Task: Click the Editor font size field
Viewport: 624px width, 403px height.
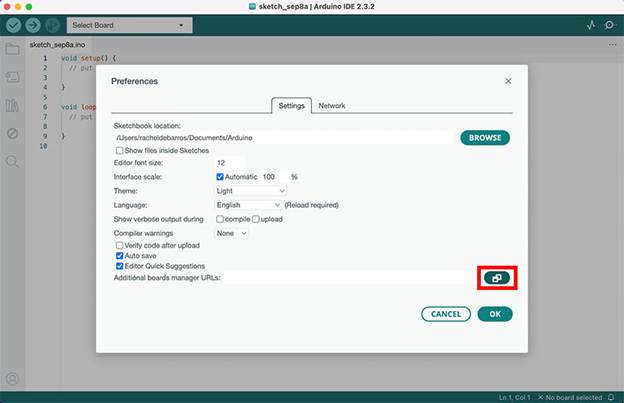Action: pos(230,162)
